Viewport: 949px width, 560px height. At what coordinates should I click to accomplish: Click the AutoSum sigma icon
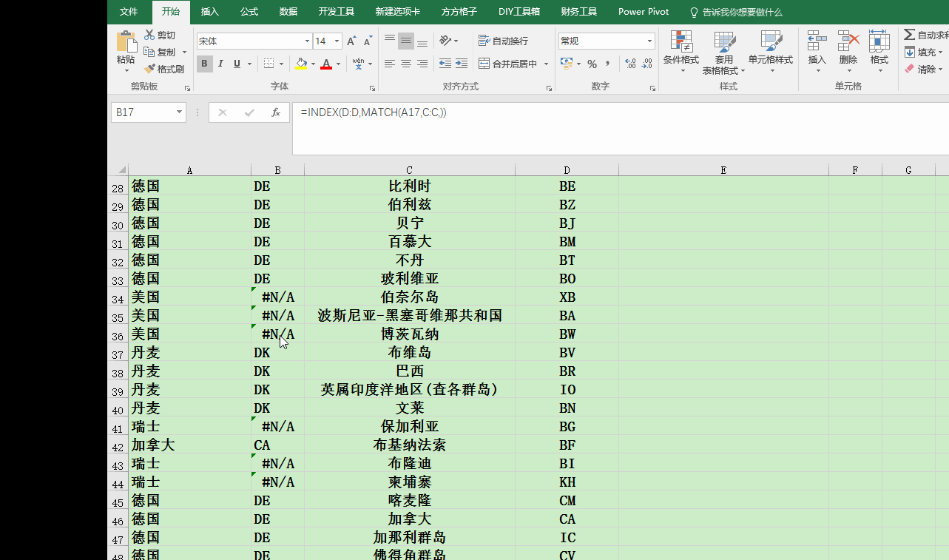point(909,35)
